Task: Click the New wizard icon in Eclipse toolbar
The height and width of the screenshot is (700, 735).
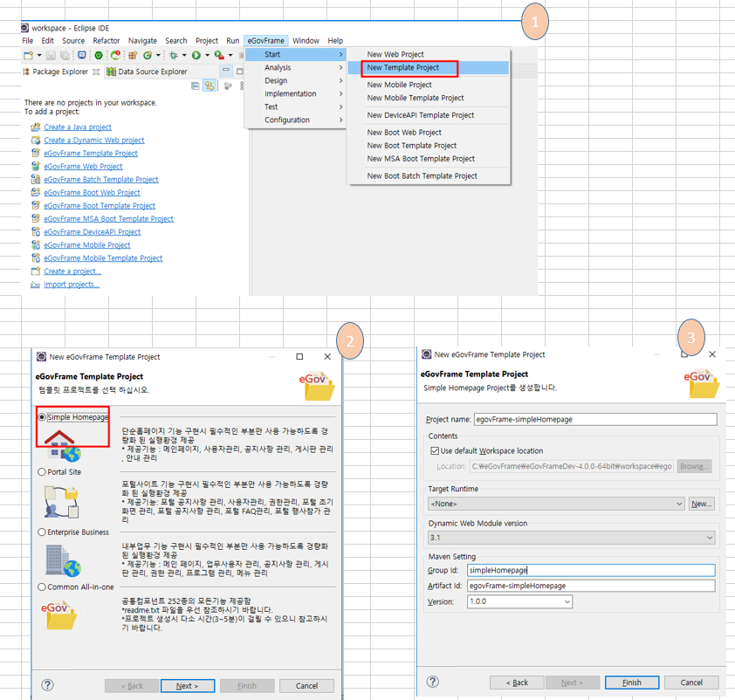Action: point(28,55)
